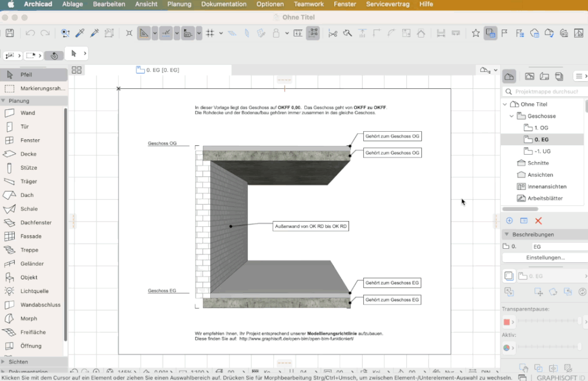Click the star favorites icon in toolbar

476,34
